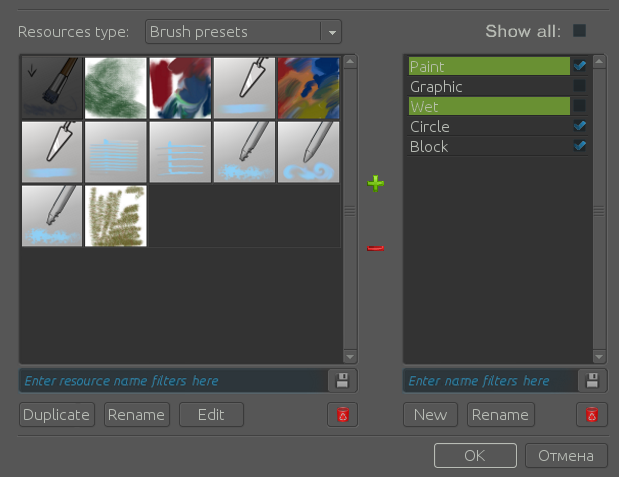Click the resource name filters input field

tap(173, 380)
